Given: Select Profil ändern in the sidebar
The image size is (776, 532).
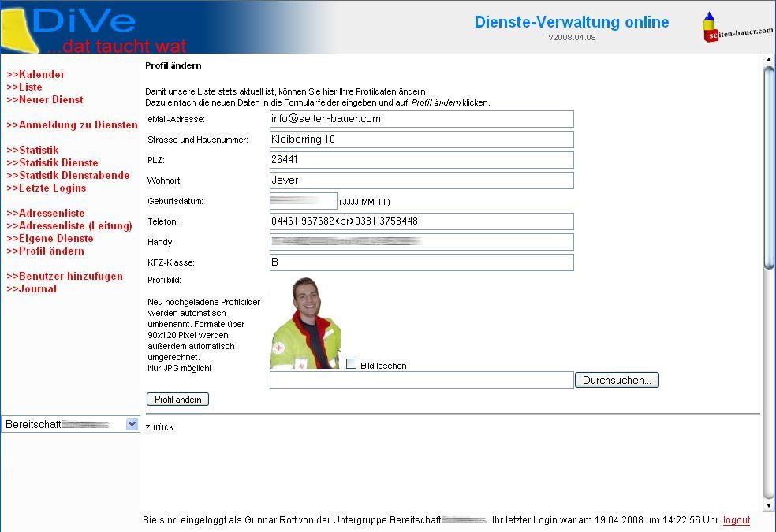Looking at the screenshot, I should (x=45, y=251).
